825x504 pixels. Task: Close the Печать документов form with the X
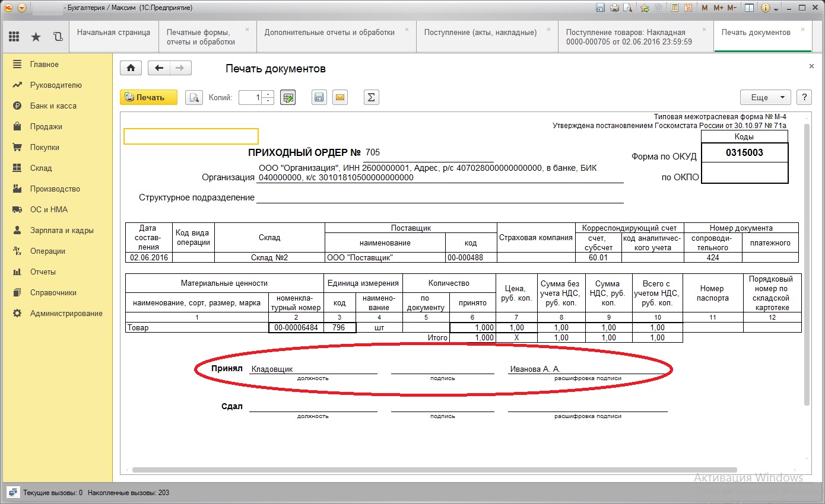[x=811, y=66]
